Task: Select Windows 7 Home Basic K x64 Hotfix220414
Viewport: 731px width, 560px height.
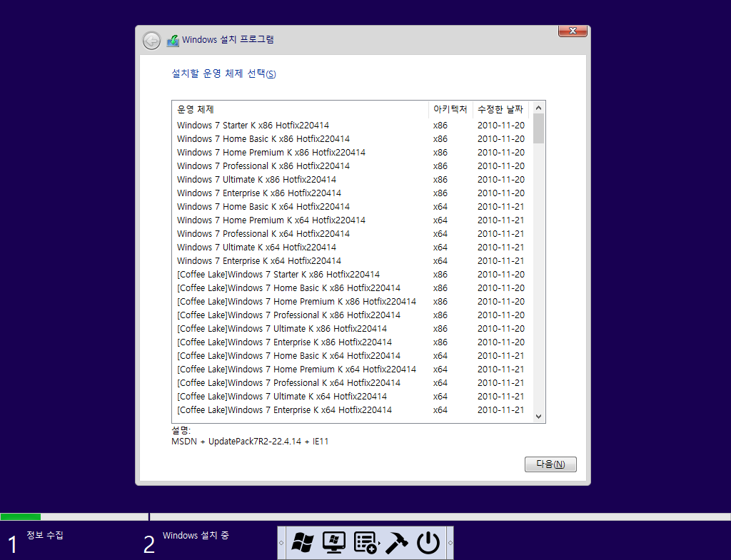Action: (x=351, y=206)
